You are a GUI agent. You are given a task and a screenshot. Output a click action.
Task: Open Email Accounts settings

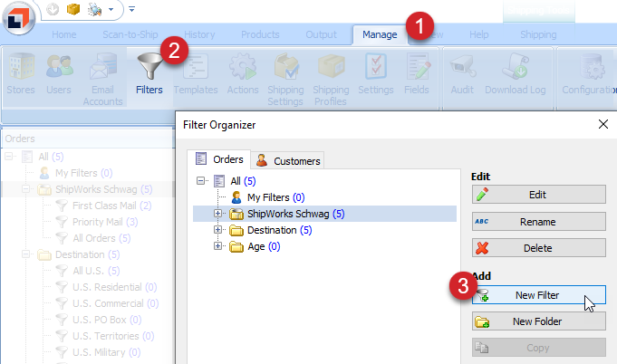(102, 80)
